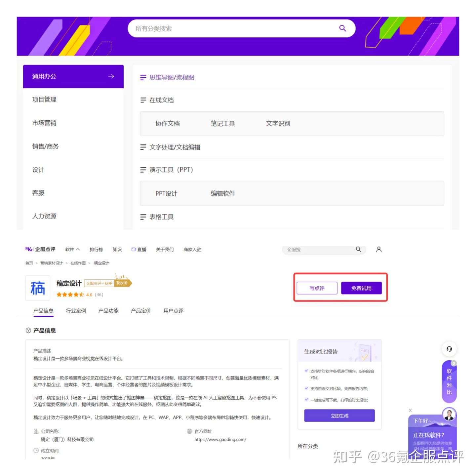Close the 正在找软件 chat popup

[410, 410]
